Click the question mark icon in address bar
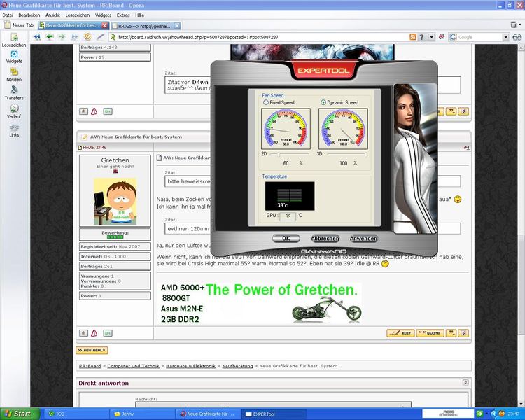 click(421, 37)
